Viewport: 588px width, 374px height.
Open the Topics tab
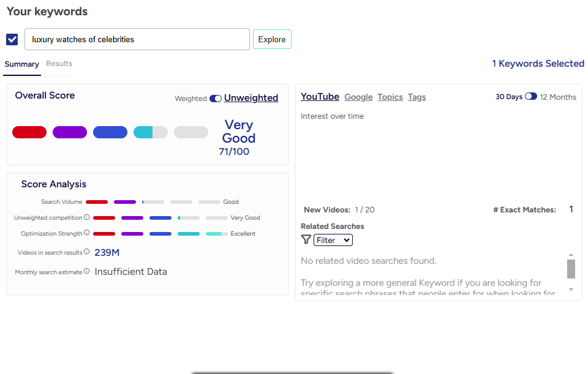(390, 97)
